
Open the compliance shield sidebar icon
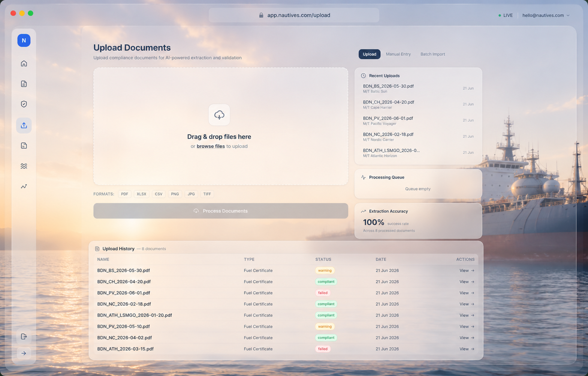pos(24,104)
